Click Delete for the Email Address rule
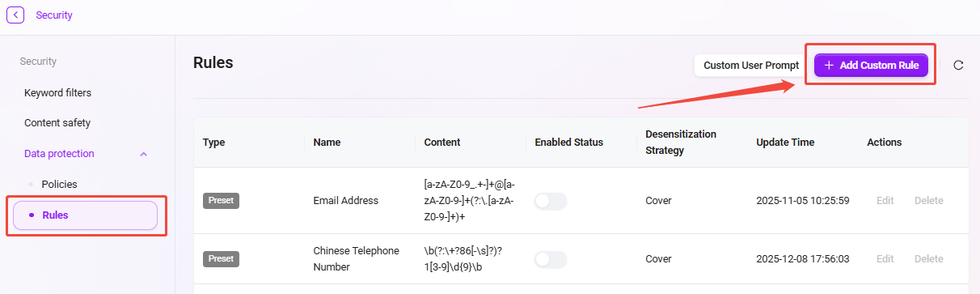980x294 pixels. 929,201
